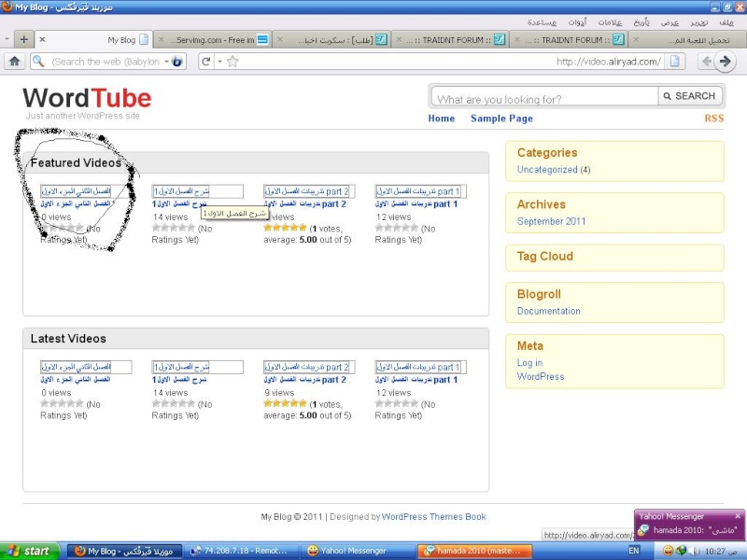Open the part 2 video title in Latest Videos
This screenshot has width=747, height=560.
(305, 380)
